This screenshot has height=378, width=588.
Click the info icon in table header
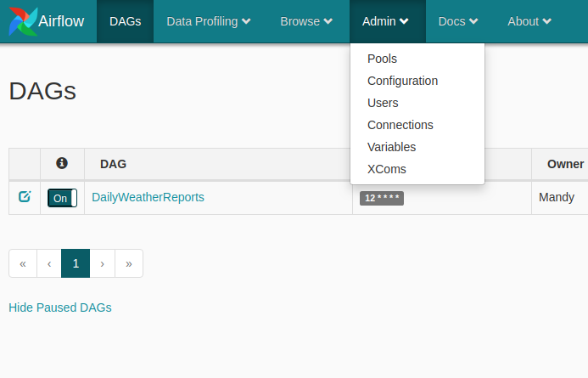[x=62, y=163]
